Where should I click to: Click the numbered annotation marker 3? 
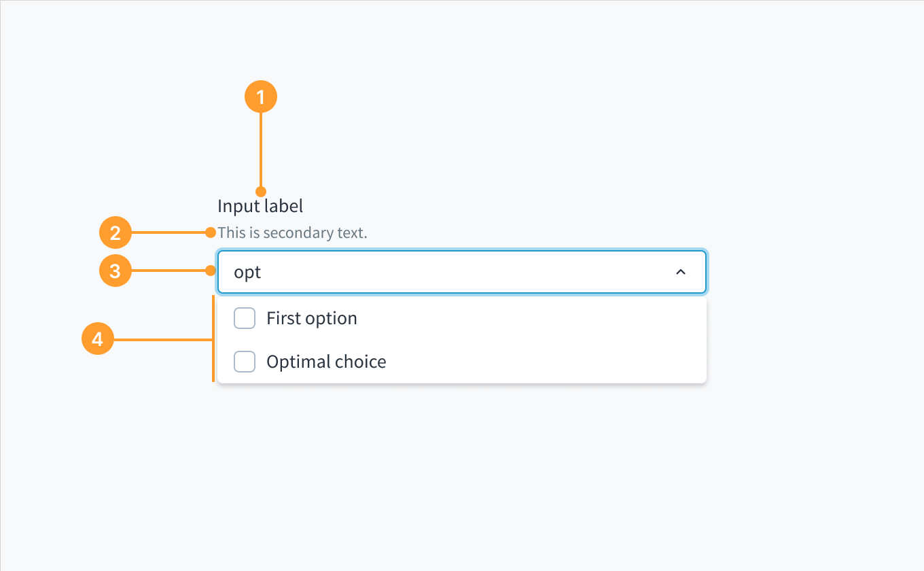pyautogui.click(x=115, y=271)
